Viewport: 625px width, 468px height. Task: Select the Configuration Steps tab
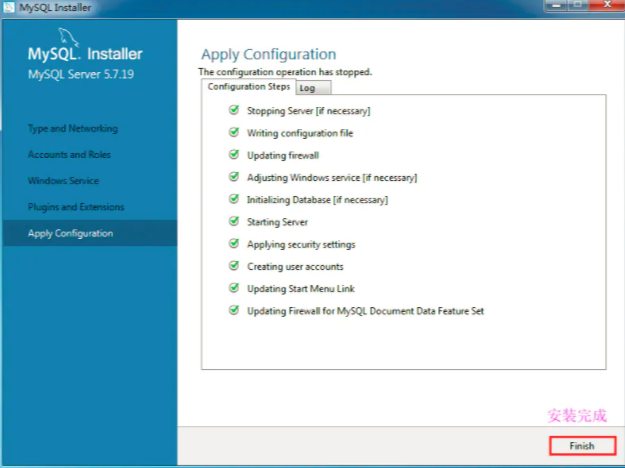[249, 87]
